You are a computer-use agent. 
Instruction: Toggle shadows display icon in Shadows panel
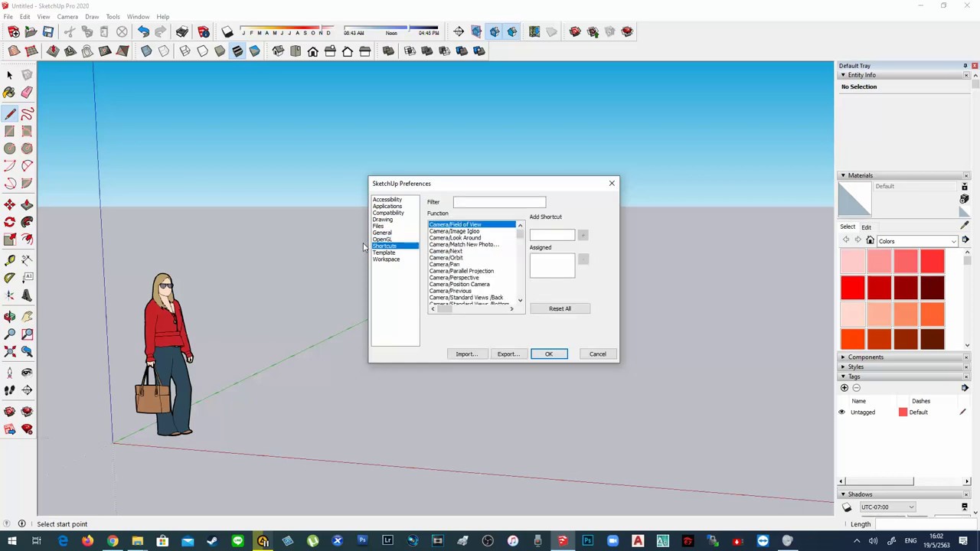[847, 507]
